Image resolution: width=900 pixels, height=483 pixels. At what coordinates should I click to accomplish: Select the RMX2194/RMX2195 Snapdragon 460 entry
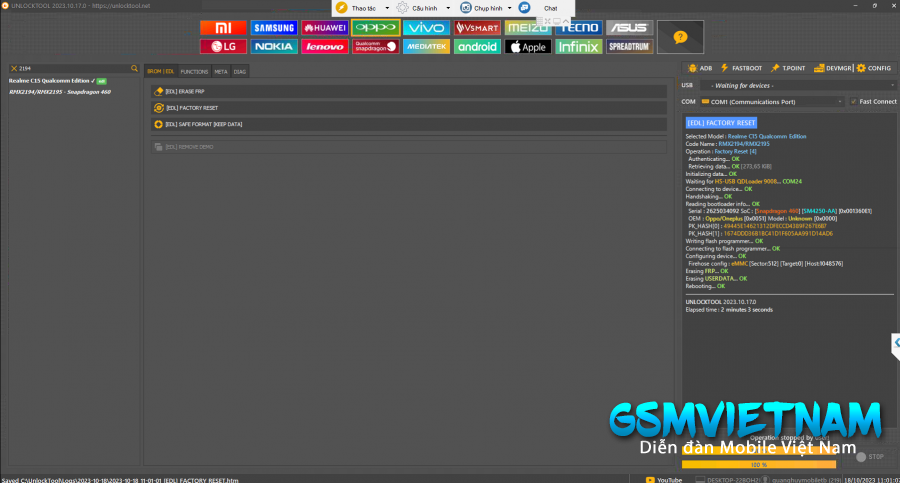click(60, 92)
